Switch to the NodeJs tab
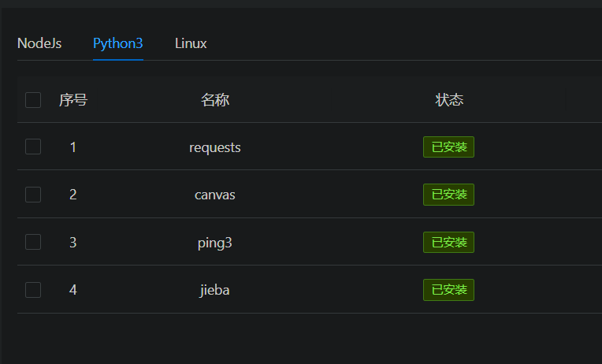 (39, 43)
